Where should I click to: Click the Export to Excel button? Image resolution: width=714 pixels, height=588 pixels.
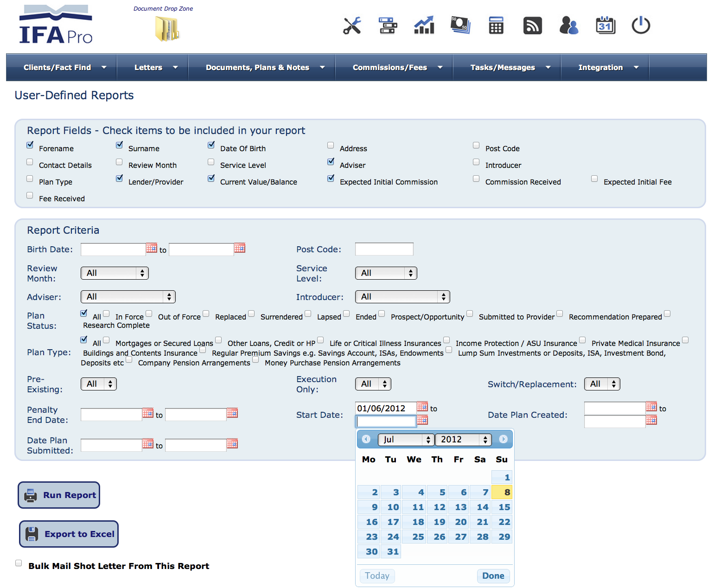69,534
